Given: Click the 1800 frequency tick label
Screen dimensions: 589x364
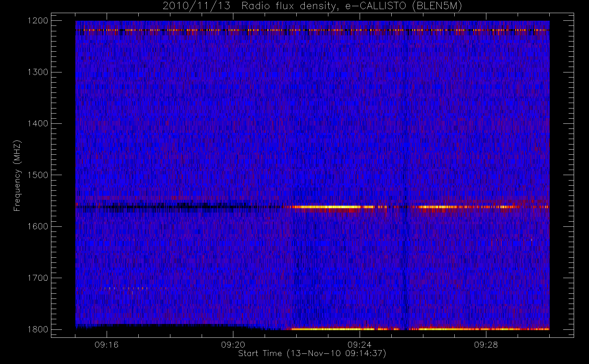Looking at the screenshot, I should 37,329.
